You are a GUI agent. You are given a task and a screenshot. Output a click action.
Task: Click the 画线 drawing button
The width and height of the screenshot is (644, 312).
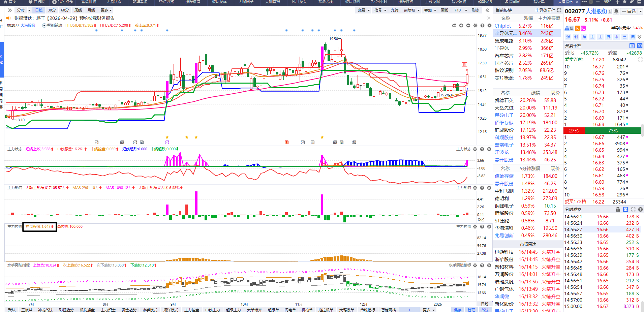[444, 10]
